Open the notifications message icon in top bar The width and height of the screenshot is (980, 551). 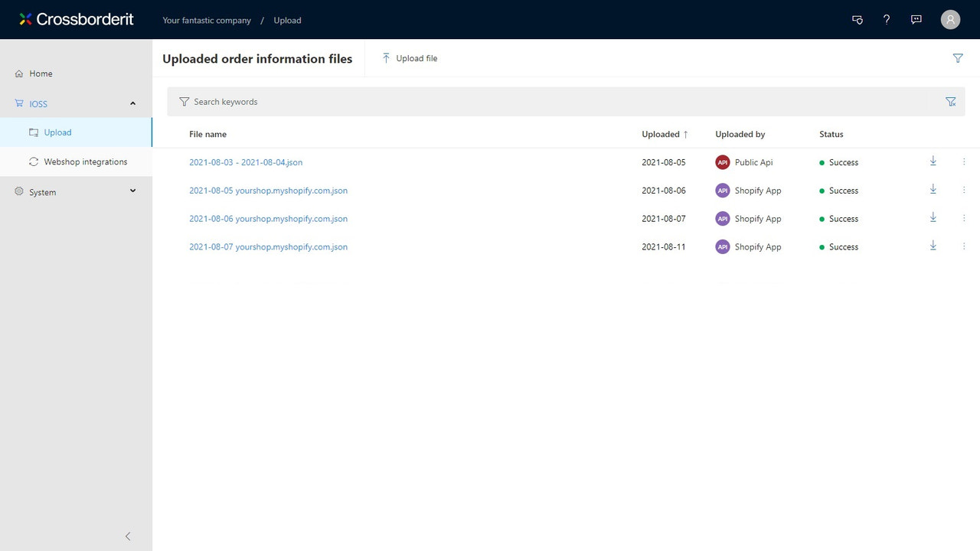[x=857, y=20]
